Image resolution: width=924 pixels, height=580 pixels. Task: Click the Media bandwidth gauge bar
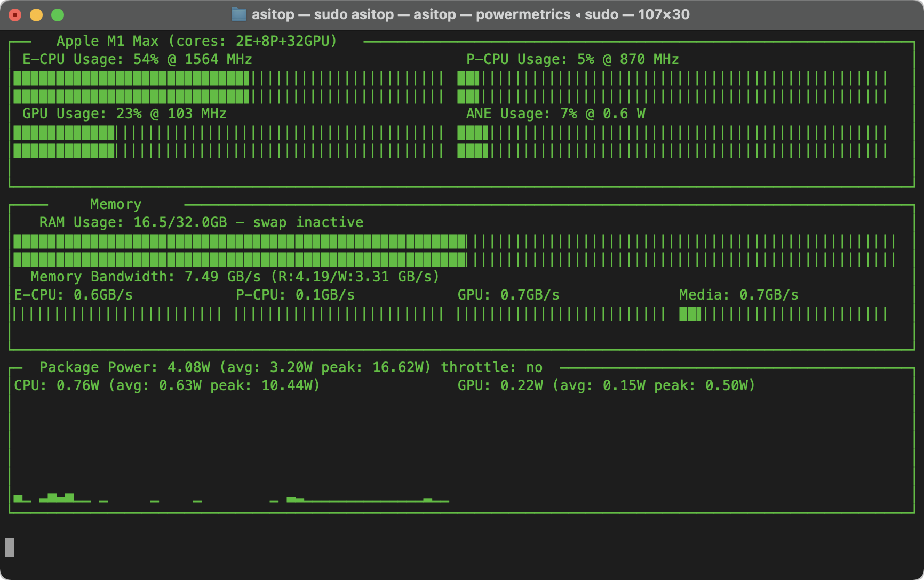(690, 314)
